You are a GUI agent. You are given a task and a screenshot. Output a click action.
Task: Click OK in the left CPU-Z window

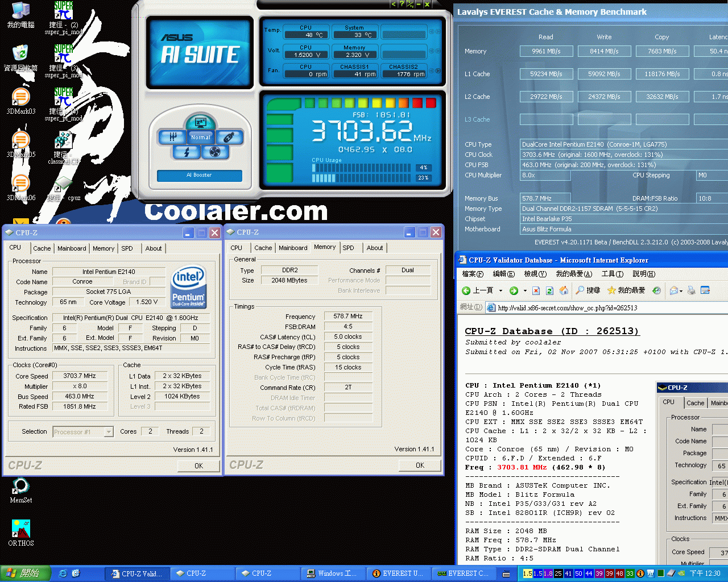pos(198,465)
